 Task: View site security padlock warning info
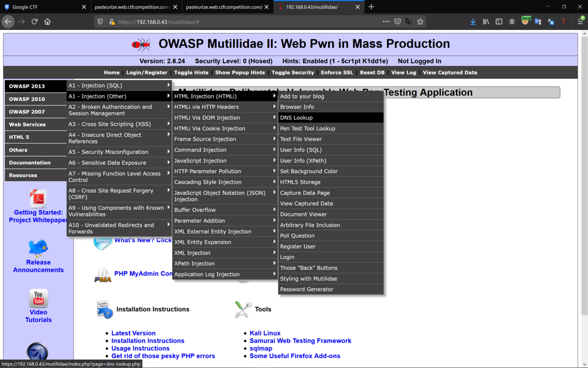tap(112, 22)
